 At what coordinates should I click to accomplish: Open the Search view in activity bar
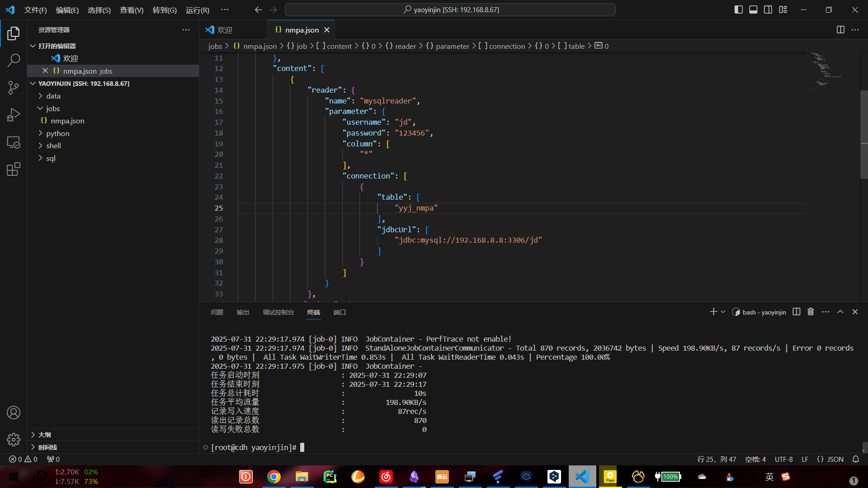[x=14, y=60]
